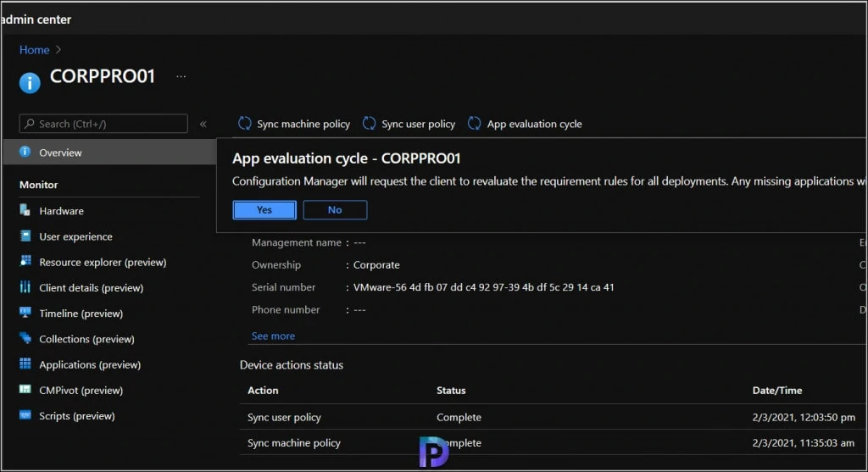The height and width of the screenshot is (472, 868).
Task: Click the CMPivot icon
Action: point(25,390)
